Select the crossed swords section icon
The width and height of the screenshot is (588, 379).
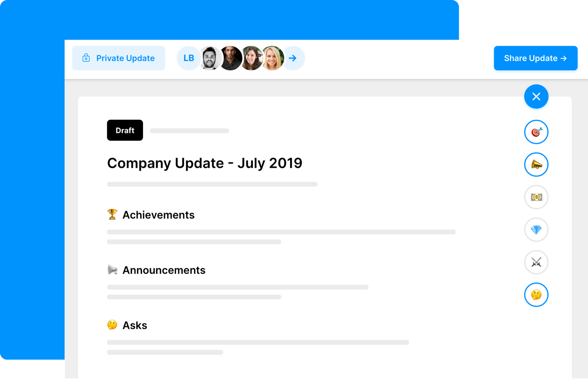(535, 262)
